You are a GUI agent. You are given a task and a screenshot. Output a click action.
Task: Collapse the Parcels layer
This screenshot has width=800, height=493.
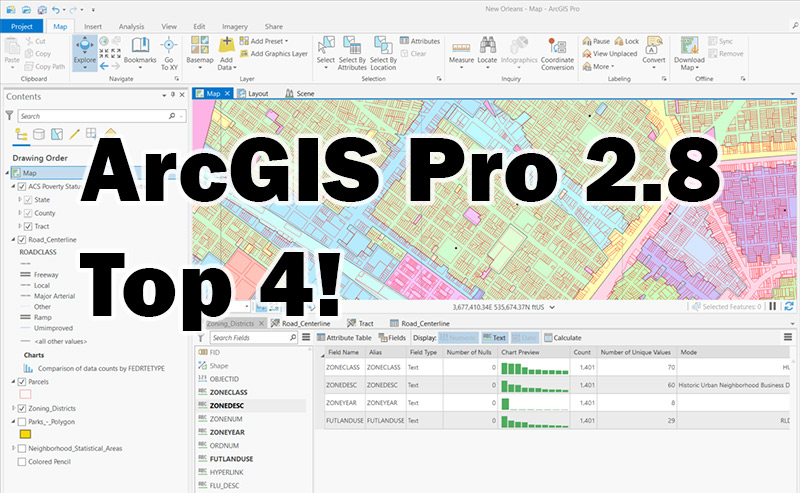click(x=13, y=382)
